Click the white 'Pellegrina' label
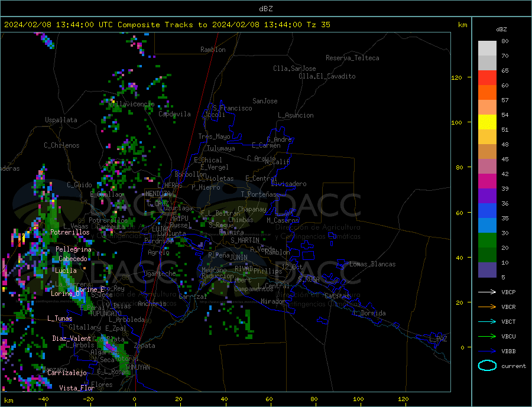 pyautogui.click(x=74, y=249)
